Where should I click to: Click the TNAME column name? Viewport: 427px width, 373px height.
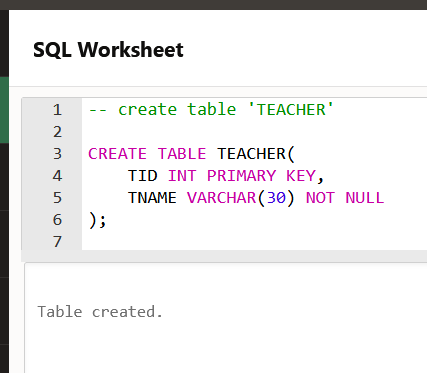pyautogui.click(x=152, y=198)
